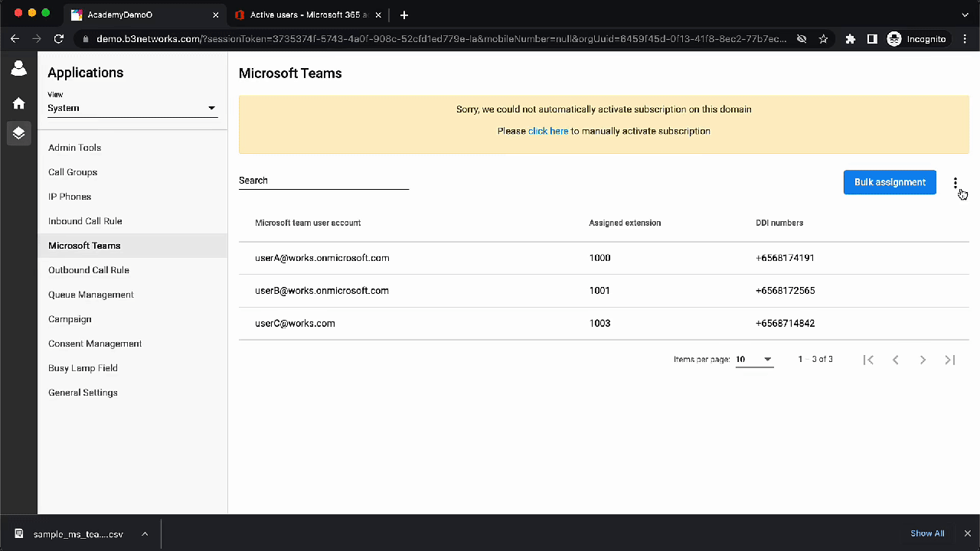The height and width of the screenshot is (551, 980).
Task: Click assigned extension 1000
Action: pos(599,258)
